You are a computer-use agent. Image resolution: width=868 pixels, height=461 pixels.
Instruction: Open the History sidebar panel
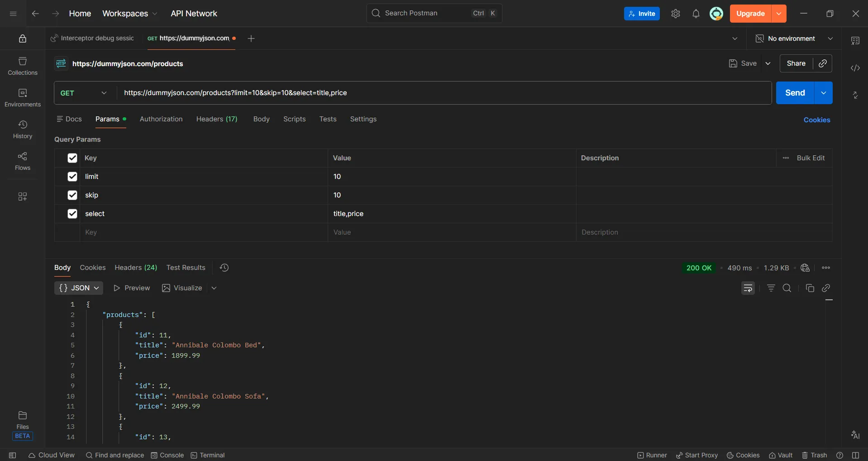tap(23, 130)
